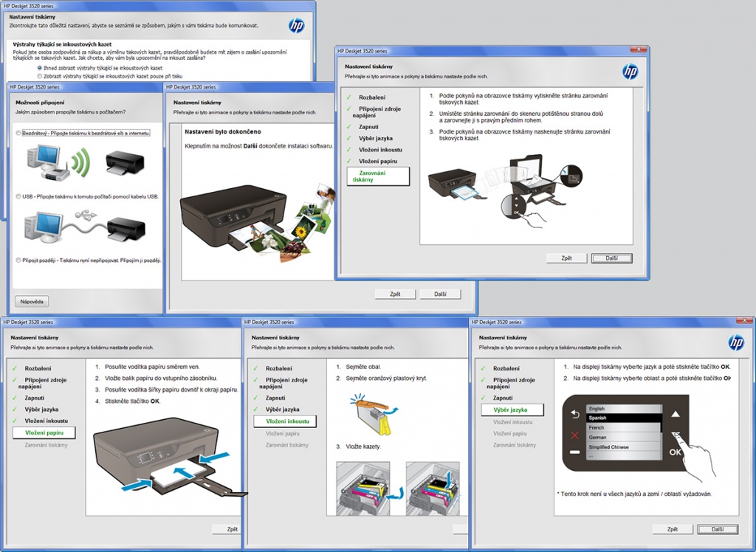Click Další in 'Nastavení bylo dokončeno' window
The width and height of the screenshot is (756, 552).
click(x=440, y=294)
